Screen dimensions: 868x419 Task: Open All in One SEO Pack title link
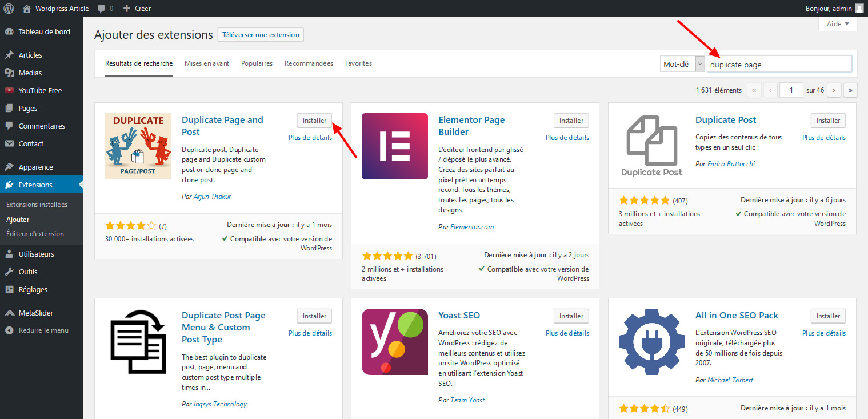[x=737, y=316]
